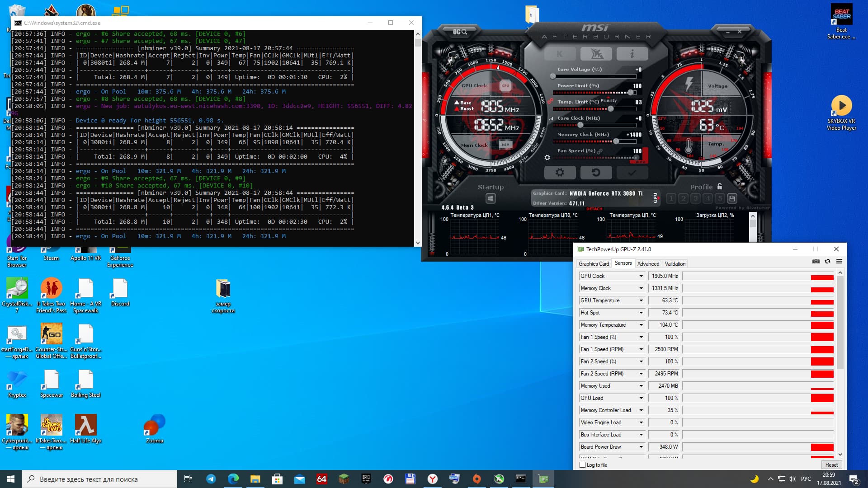The height and width of the screenshot is (488, 868).
Task: Open AIDA64 from the taskbar
Action: 321,479
